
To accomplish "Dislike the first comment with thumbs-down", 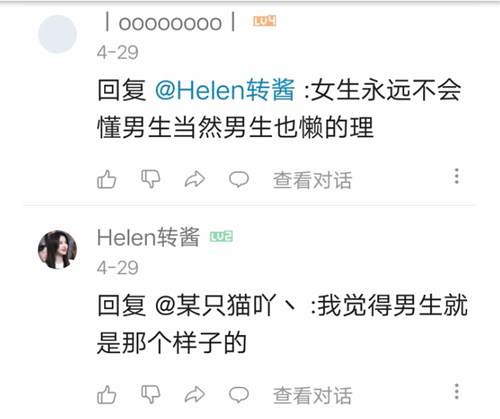I will [x=150, y=179].
